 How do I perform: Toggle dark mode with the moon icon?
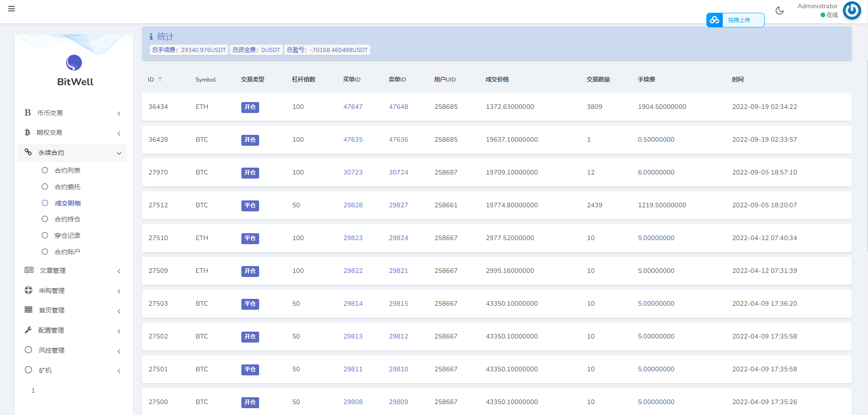click(x=779, y=10)
